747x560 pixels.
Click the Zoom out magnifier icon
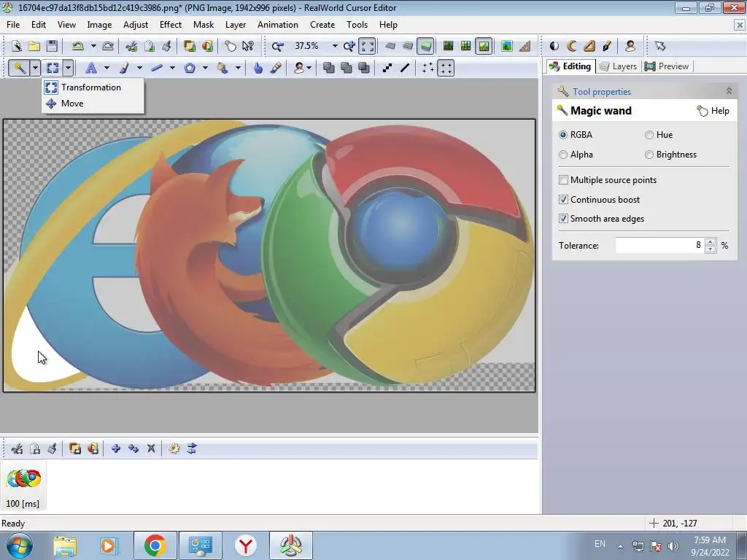277,46
